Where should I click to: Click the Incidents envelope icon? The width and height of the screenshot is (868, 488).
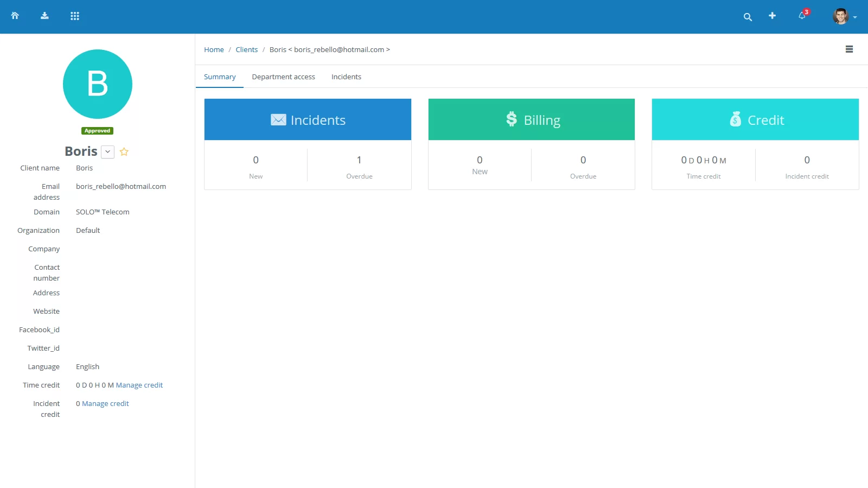(278, 120)
